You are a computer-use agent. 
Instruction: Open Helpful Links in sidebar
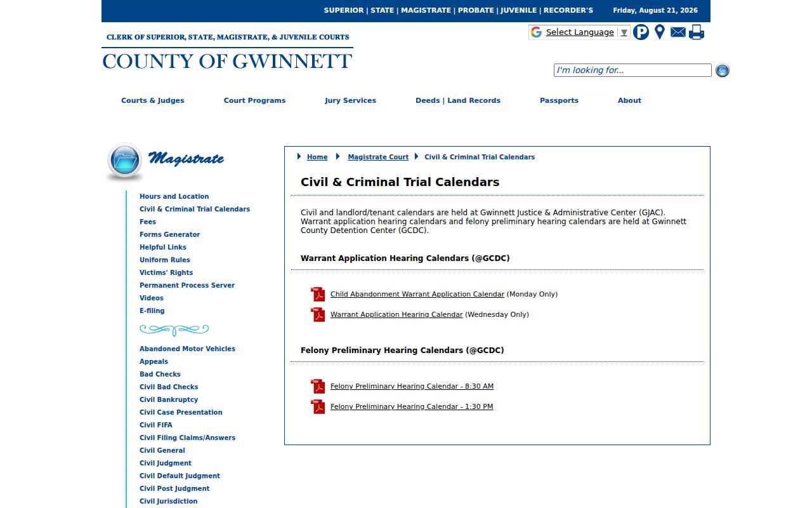coord(163,248)
